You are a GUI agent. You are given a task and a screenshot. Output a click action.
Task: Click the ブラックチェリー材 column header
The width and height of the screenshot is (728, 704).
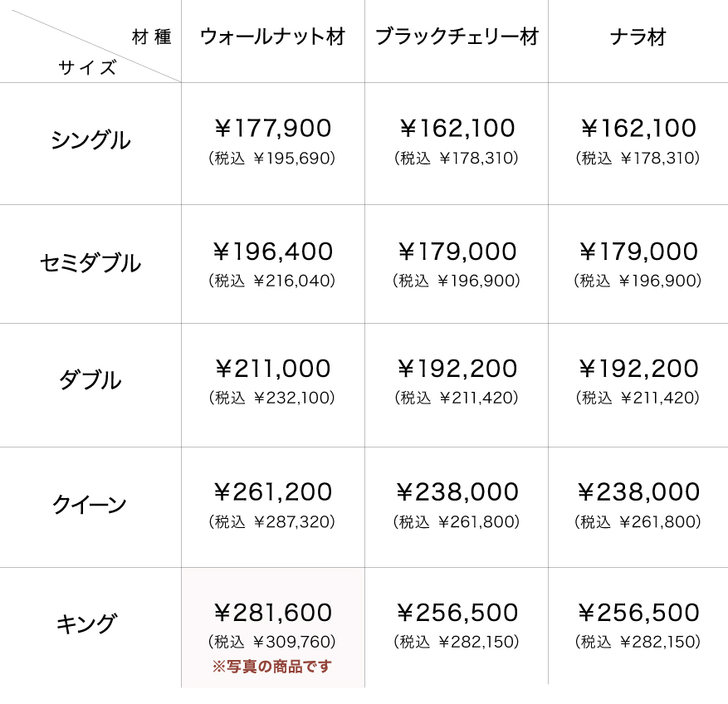(x=457, y=37)
